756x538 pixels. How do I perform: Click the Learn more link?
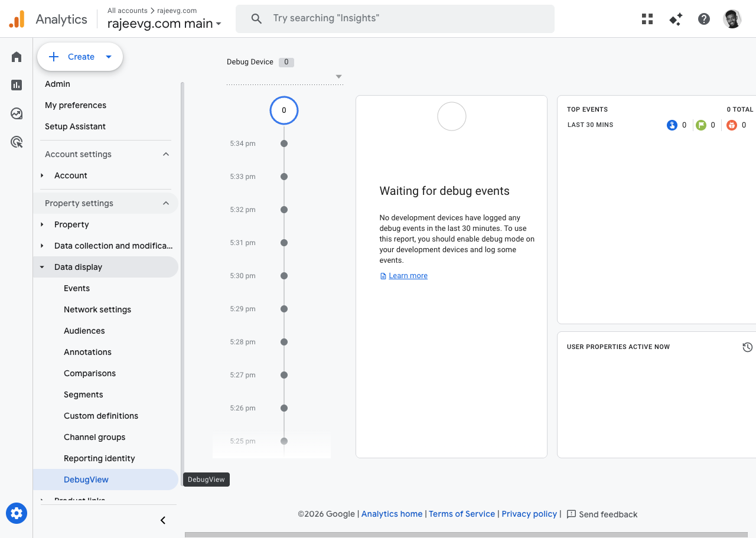(x=408, y=276)
